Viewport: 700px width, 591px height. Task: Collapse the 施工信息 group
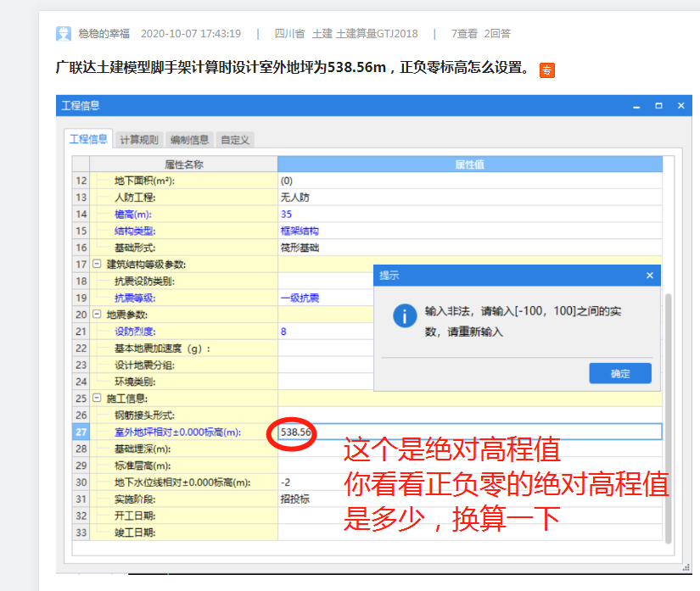click(x=97, y=398)
